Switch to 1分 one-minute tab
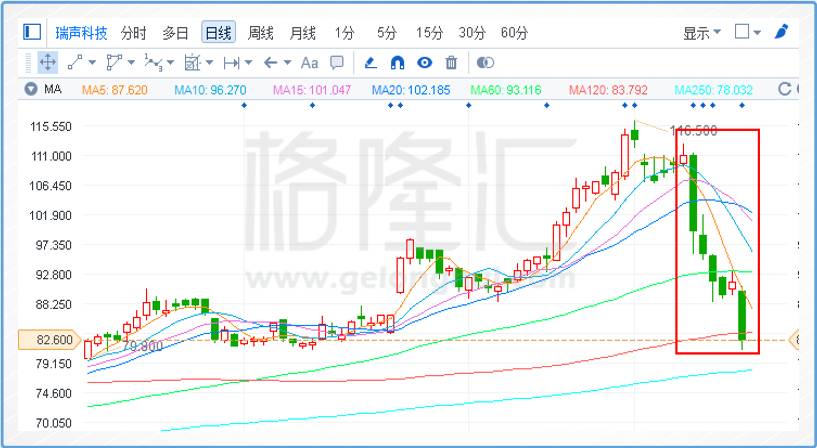817x448 pixels. (344, 33)
